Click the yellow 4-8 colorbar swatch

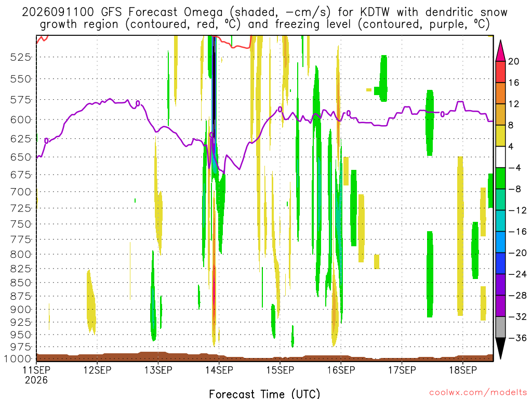pyautogui.click(x=500, y=136)
